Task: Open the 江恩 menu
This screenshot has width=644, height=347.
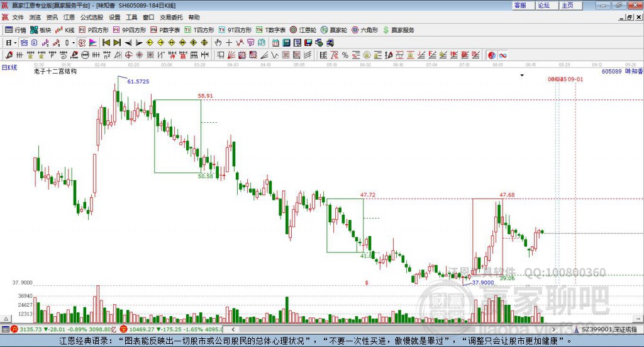Action: 69,17
